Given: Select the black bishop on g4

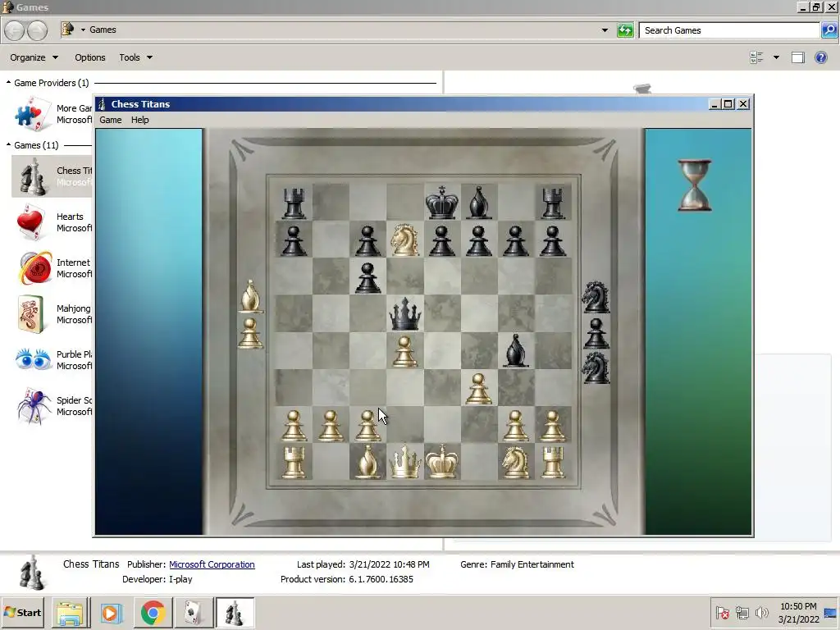Looking at the screenshot, I should point(515,350).
